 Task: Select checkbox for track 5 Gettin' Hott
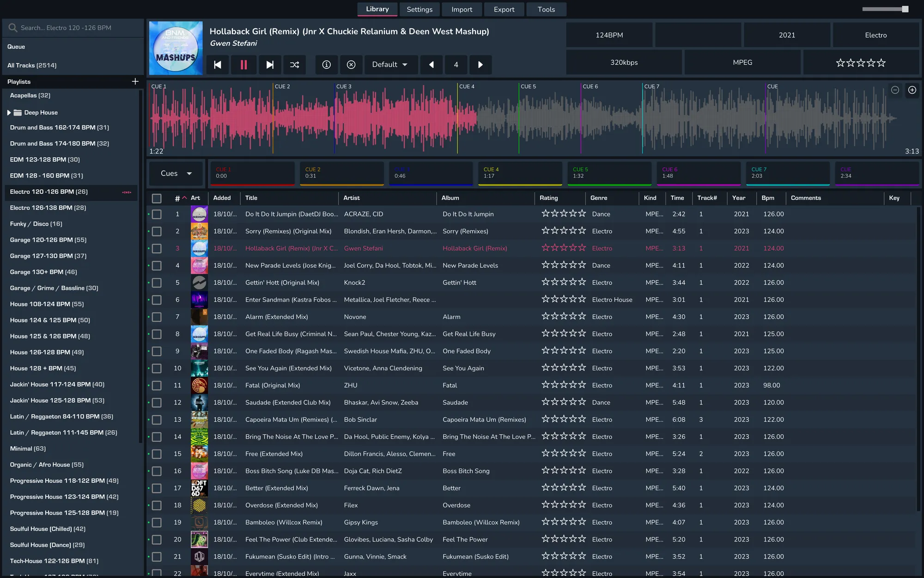(157, 283)
